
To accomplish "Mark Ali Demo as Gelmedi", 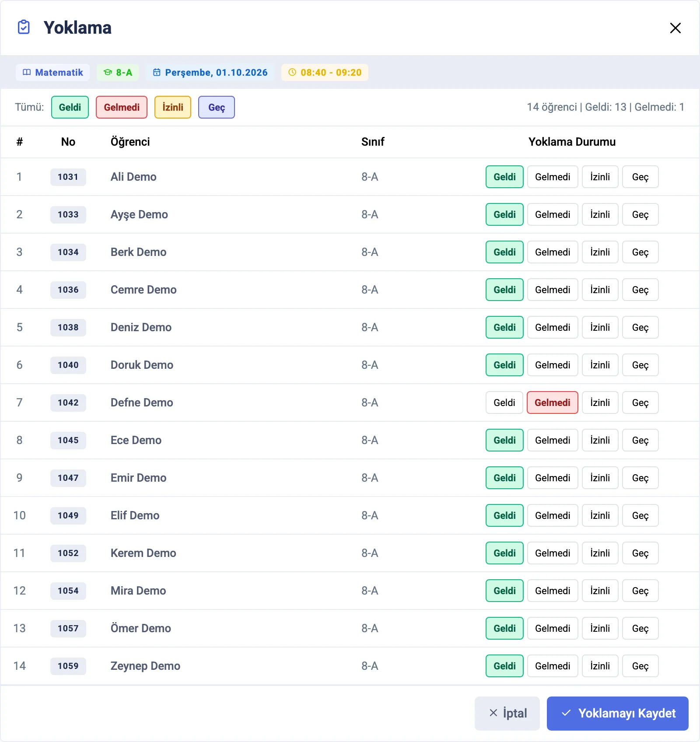I will 553,177.
